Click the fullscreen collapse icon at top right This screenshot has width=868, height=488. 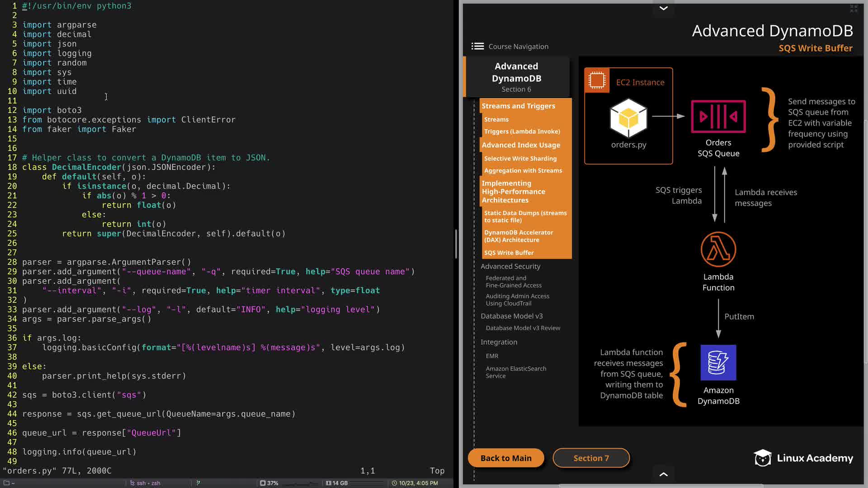tap(854, 9)
